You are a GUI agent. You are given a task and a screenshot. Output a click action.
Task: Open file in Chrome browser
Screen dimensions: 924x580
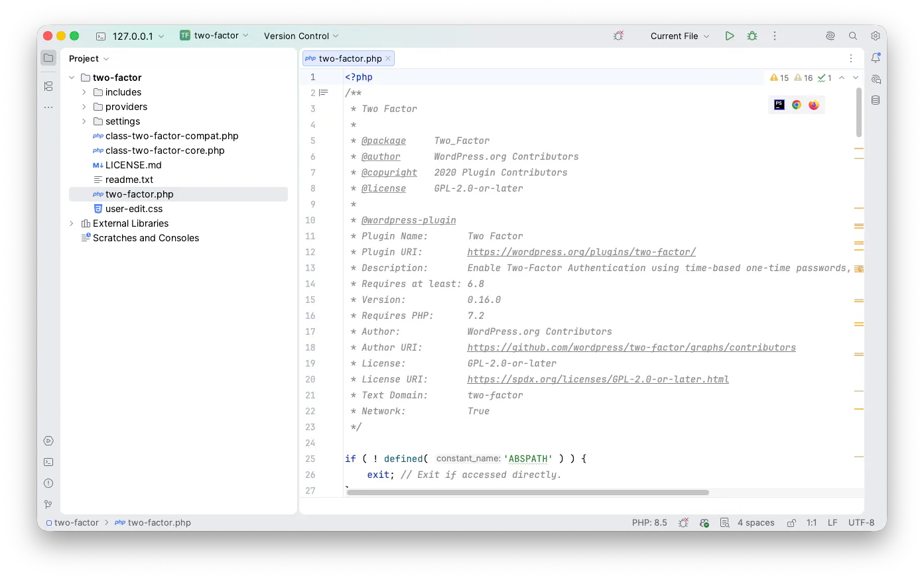pos(797,105)
